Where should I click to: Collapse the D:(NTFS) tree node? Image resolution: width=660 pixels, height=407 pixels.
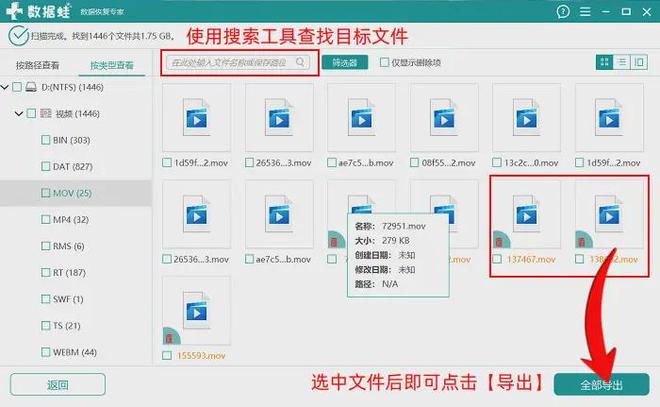pos(5,87)
